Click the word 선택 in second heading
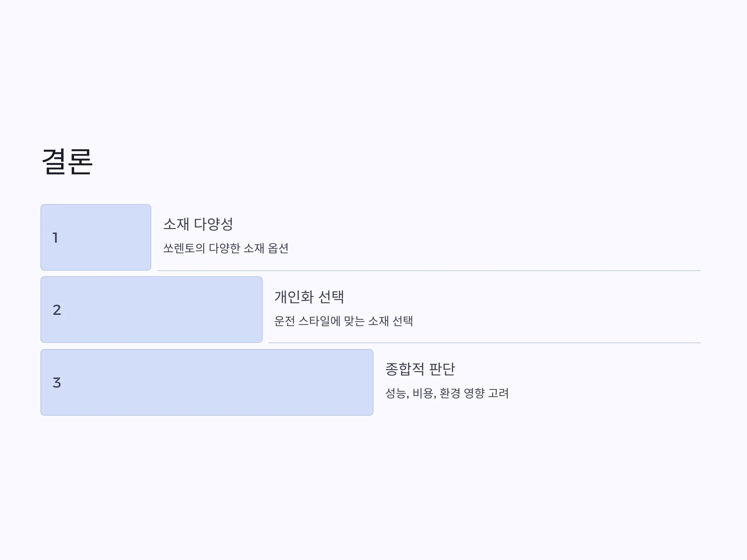The height and width of the screenshot is (560, 747). tap(331, 297)
